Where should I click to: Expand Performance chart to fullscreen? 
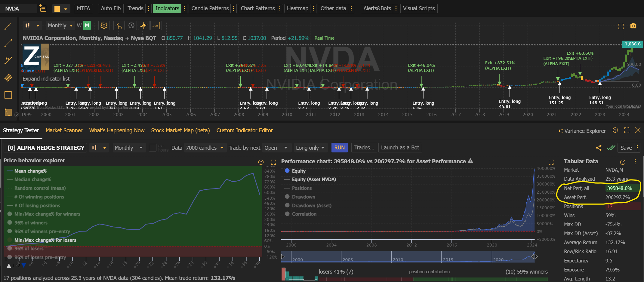551,162
